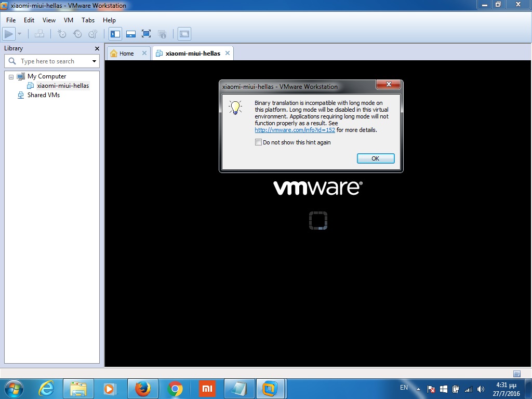The width and height of the screenshot is (532, 399).
Task: Click the EN language indicator
Action: coord(404,388)
